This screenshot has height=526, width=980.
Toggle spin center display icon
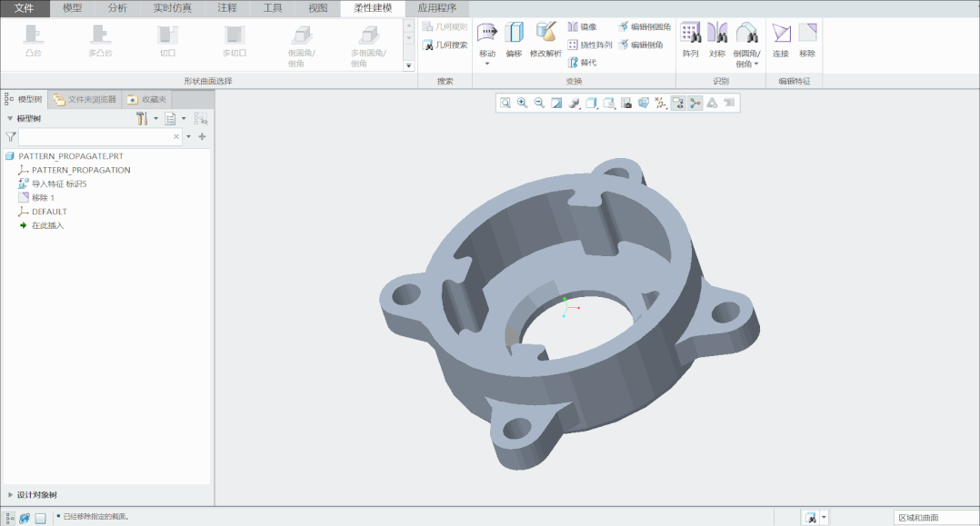click(x=695, y=103)
